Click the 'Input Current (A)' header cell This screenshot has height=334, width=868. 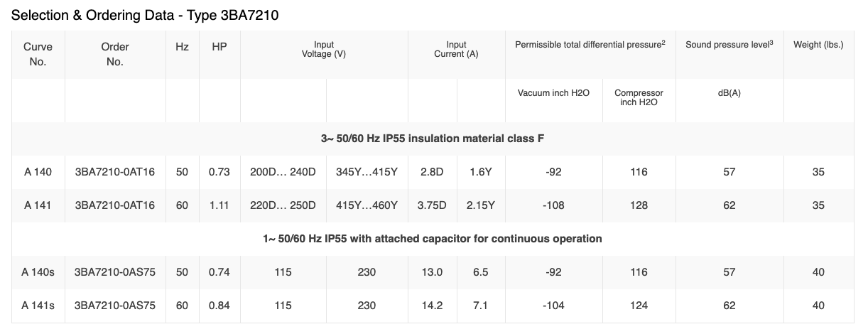(456, 50)
